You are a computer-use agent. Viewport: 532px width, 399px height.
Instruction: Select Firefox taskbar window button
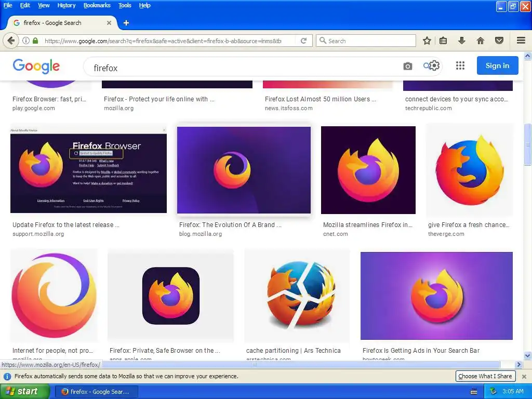96,392
